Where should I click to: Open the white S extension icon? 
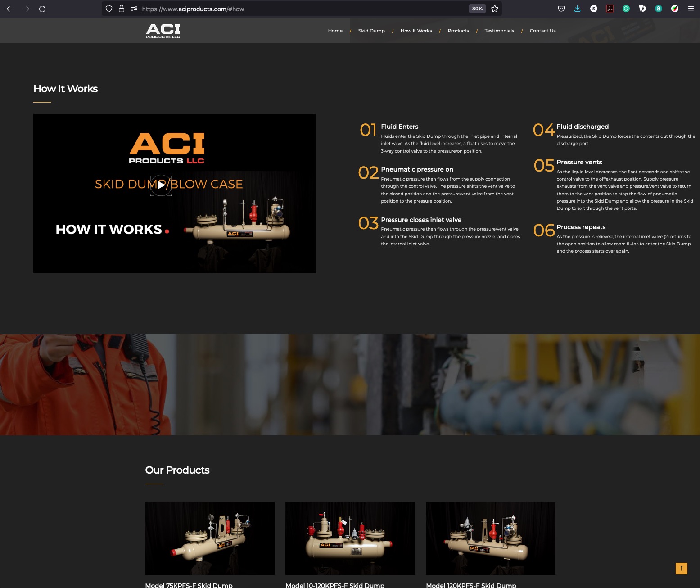coord(594,9)
